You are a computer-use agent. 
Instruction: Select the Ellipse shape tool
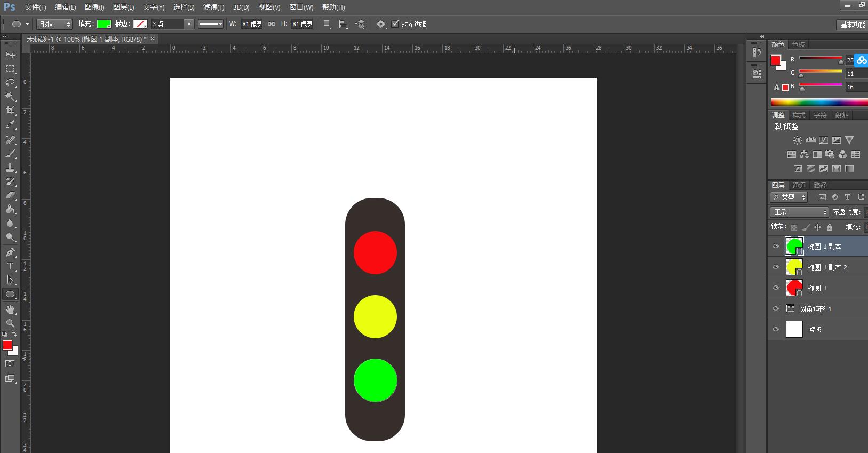tap(10, 294)
